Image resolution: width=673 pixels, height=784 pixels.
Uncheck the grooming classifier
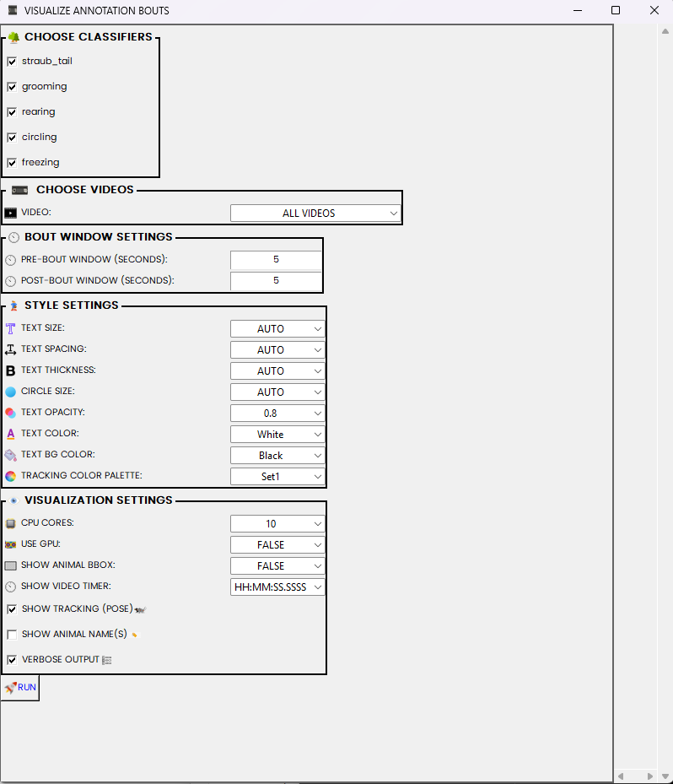pos(12,87)
